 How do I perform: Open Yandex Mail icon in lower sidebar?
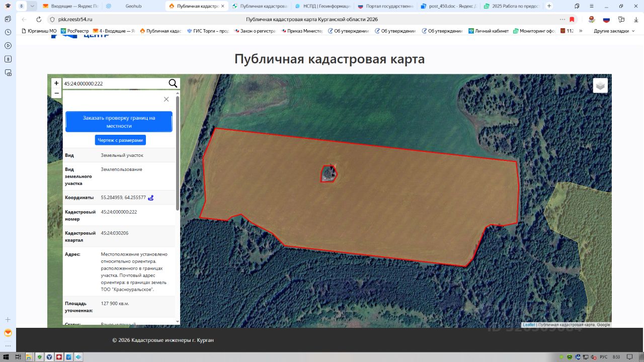pyautogui.click(x=8, y=333)
